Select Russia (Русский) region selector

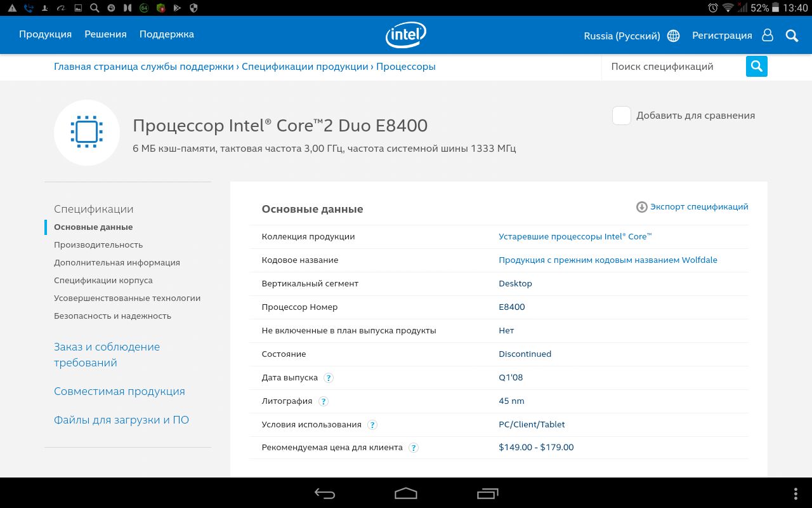tap(622, 36)
